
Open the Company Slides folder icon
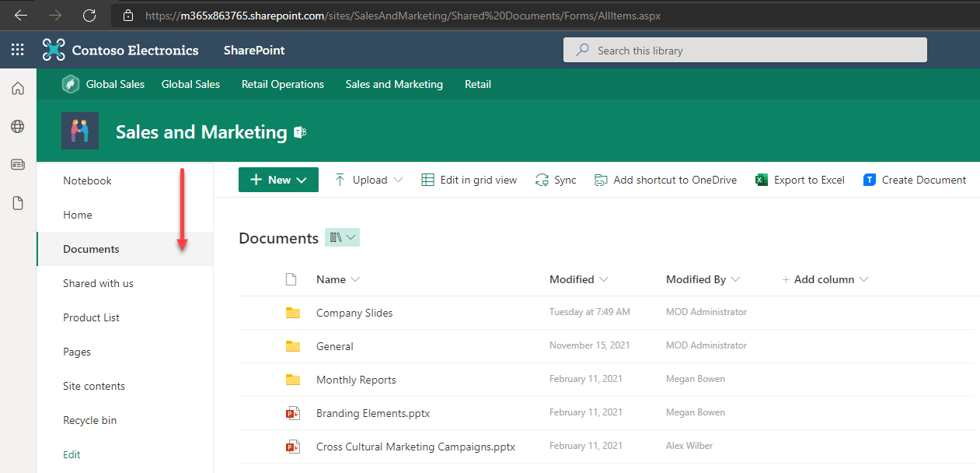[x=293, y=312]
